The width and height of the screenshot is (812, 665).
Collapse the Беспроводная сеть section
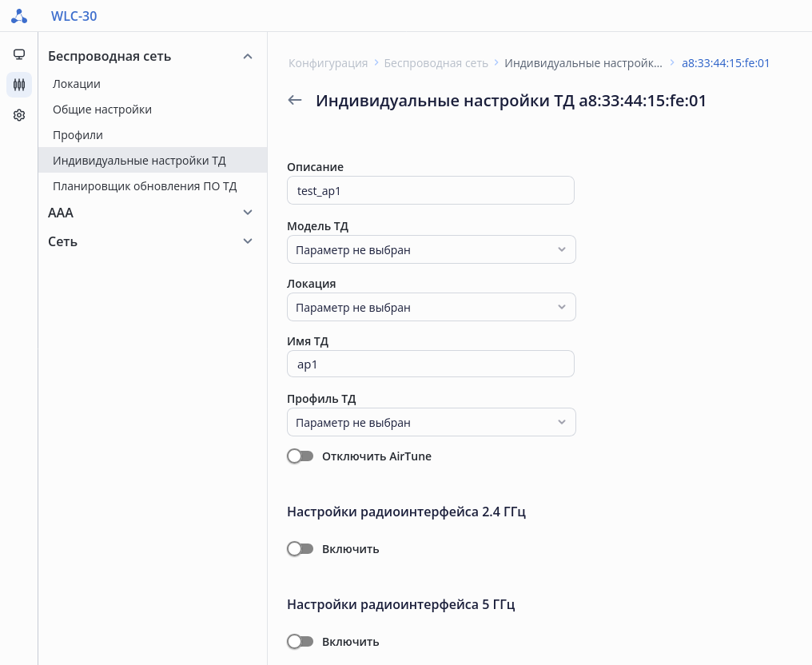(x=248, y=56)
